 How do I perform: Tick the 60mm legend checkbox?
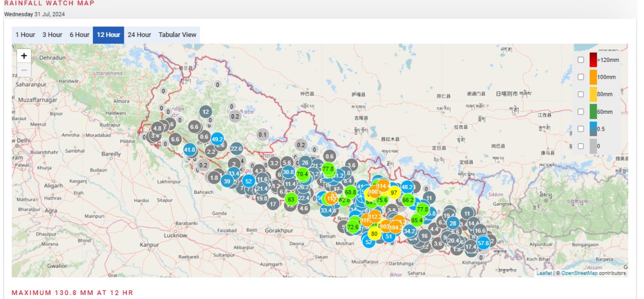[581, 112]
